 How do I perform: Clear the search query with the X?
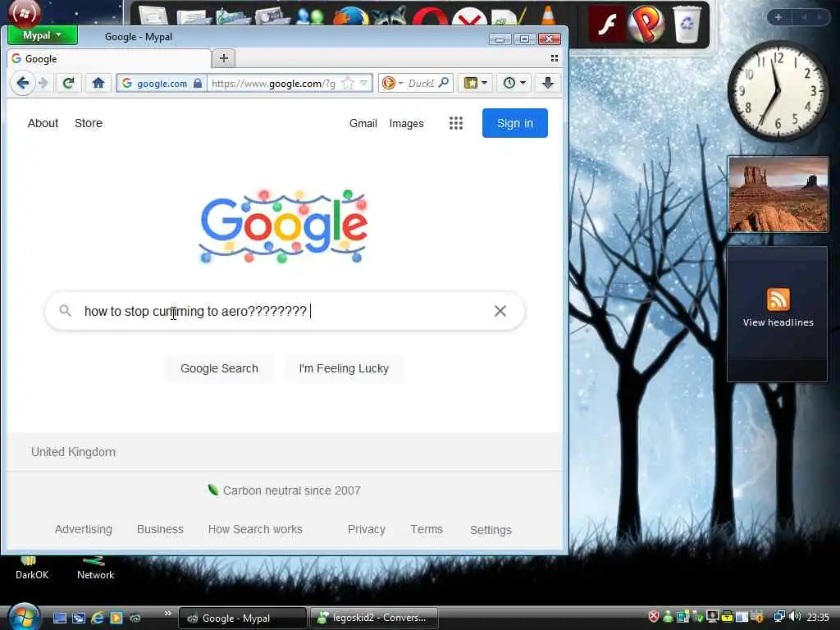click(500, 311)
